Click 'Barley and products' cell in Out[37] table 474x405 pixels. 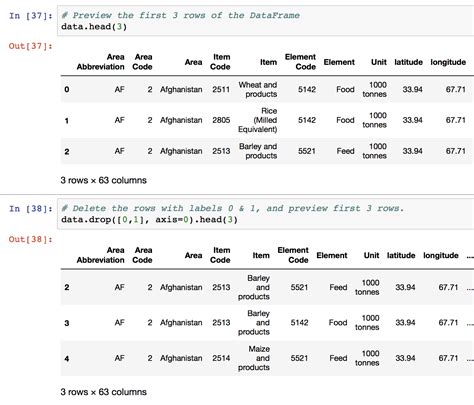click(x=258, y=151)
